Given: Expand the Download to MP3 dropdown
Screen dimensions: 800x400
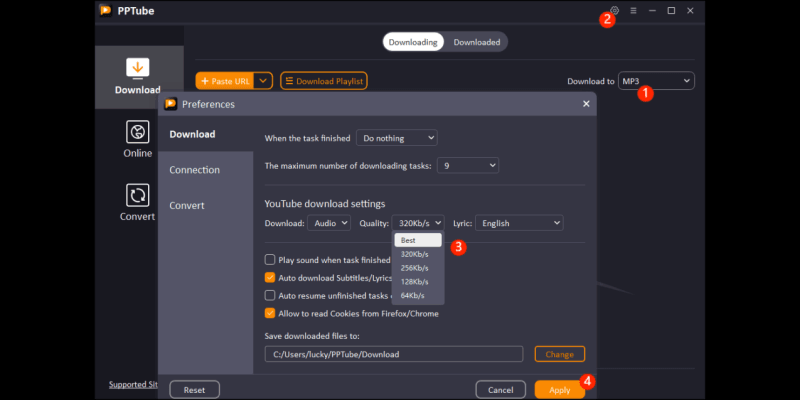Looking at the screenshot, I should (656, 81).
